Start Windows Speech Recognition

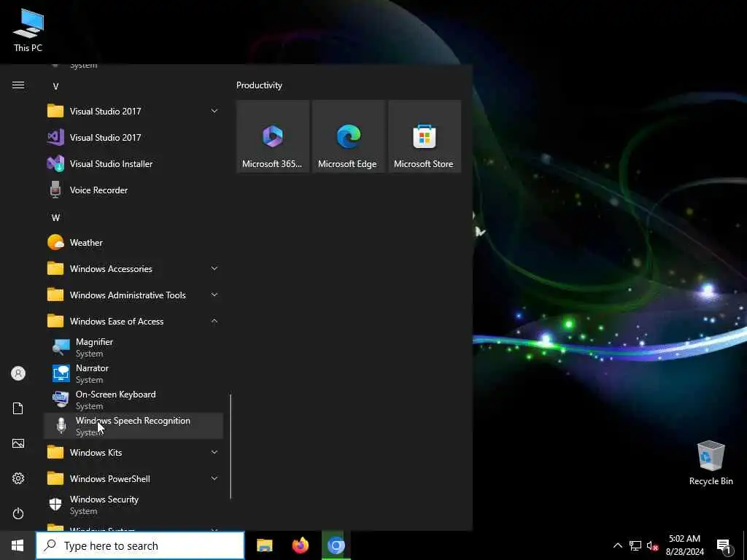click(x=133, y=426)
